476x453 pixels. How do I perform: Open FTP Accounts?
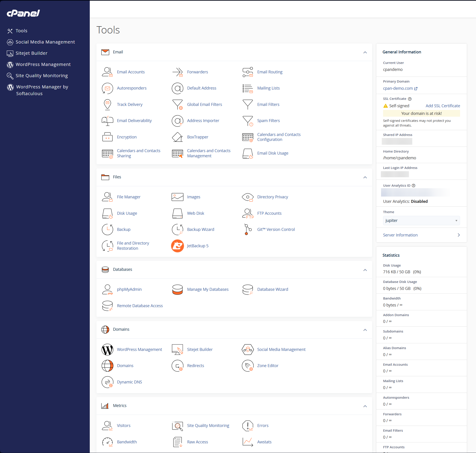pyautogui.click(x=269, y=213)
